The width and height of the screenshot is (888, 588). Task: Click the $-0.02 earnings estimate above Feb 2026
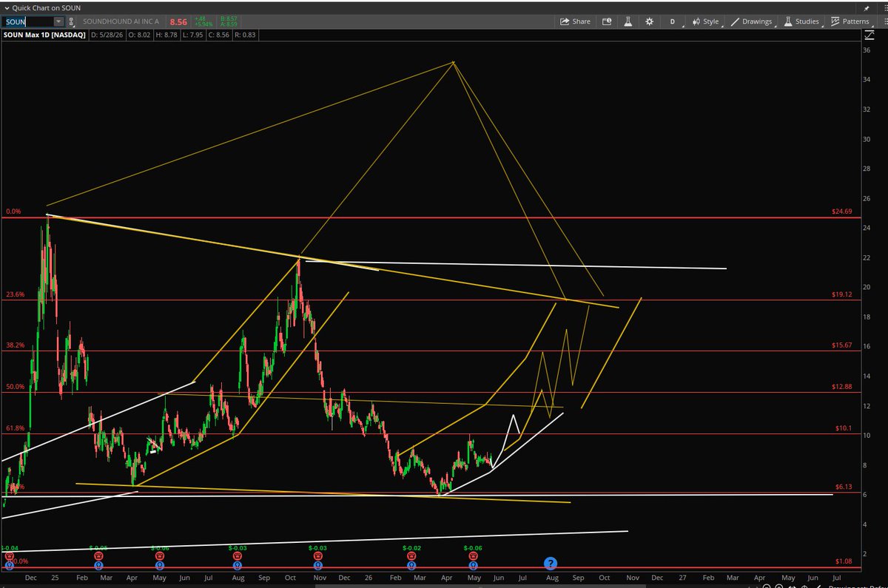tap(411, 548)
